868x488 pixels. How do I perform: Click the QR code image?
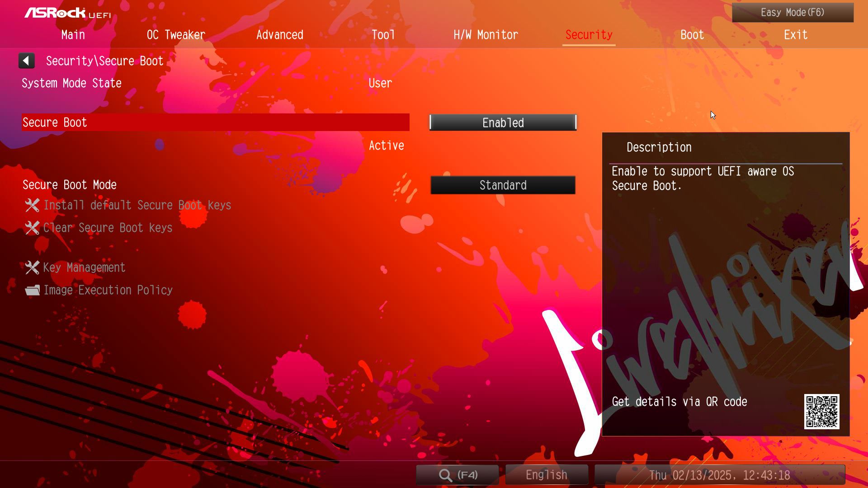[821, 412]
